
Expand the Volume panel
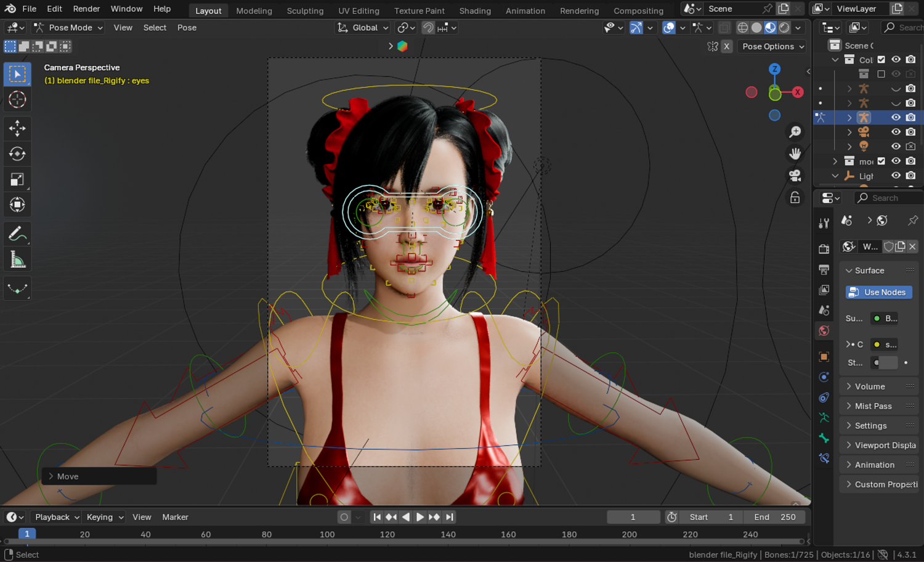(x=878, y=386)
